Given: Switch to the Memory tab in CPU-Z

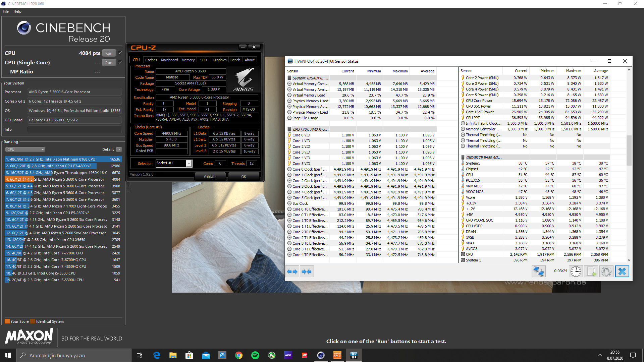Looking at the screenshot, I should coord(188,60).
